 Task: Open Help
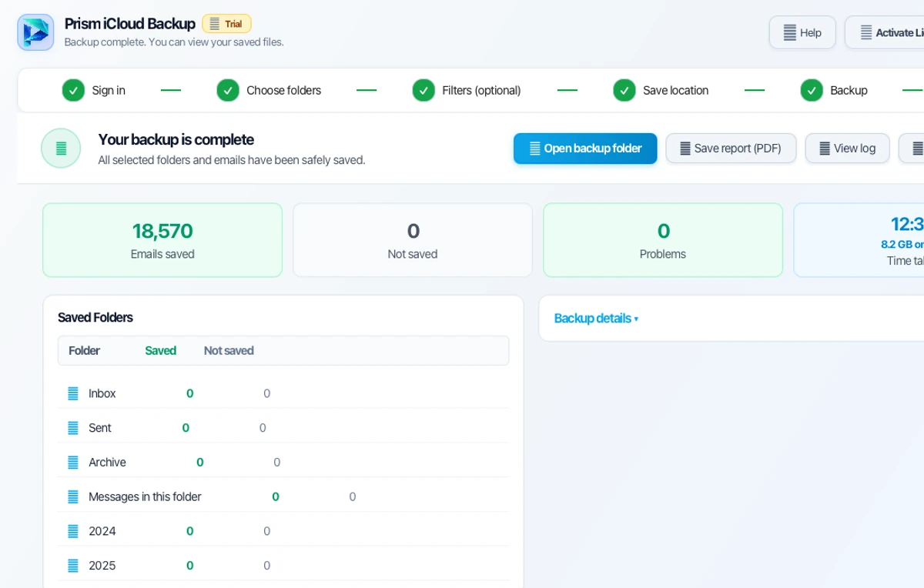tap(802, 32)
